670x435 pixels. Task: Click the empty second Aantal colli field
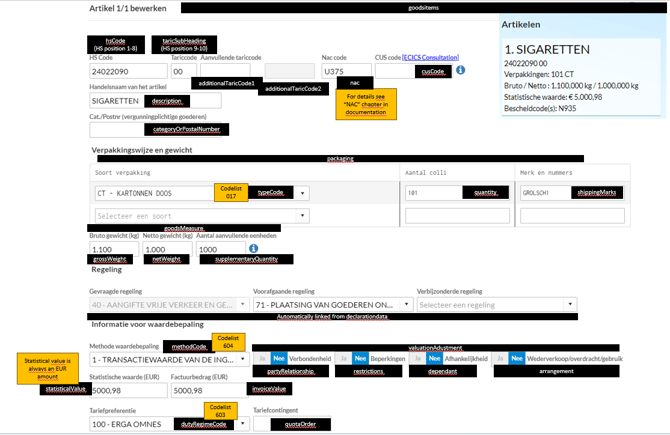pyautogui.click(x=457, y=216)
